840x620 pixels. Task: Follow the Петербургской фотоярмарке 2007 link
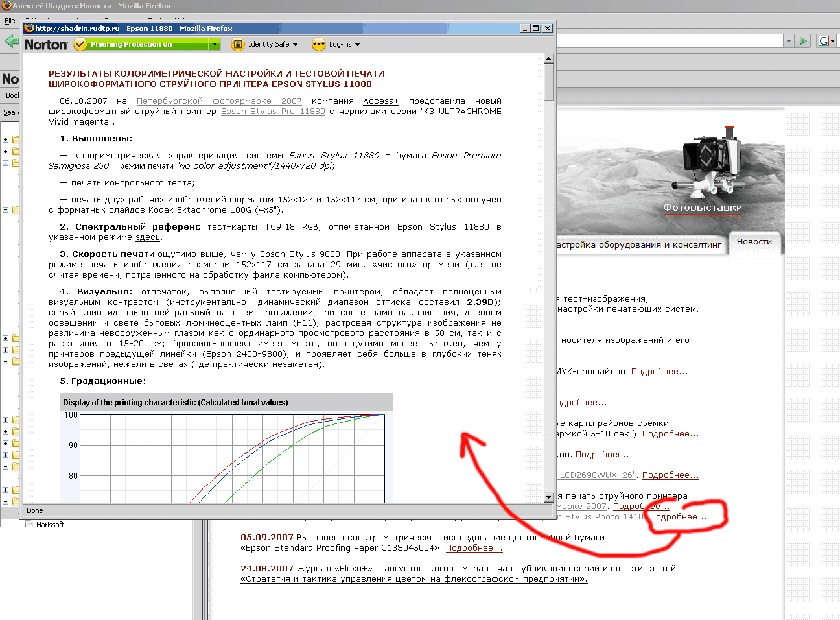[x=219, y=101]
